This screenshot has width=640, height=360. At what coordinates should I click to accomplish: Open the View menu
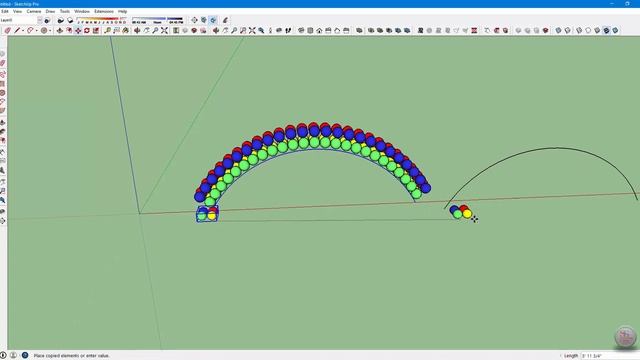(x=18, y=11)
